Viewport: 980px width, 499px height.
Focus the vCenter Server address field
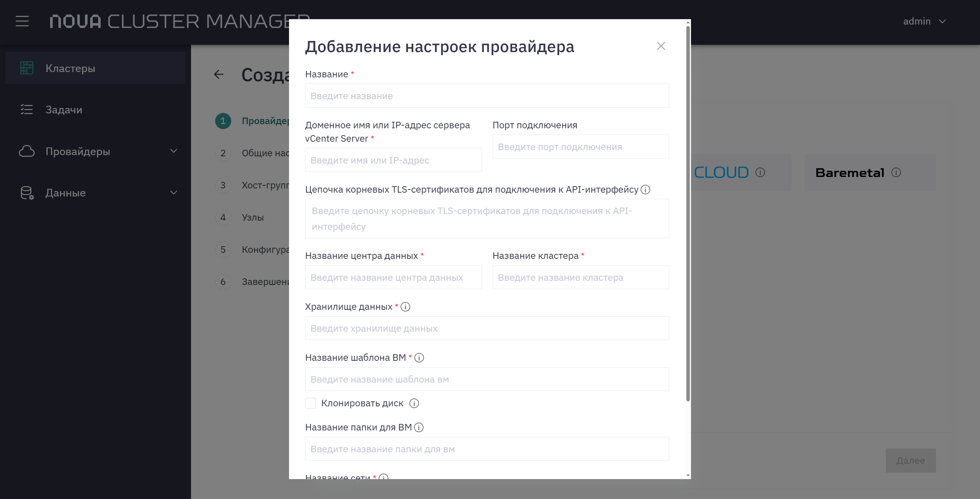click(x=393, y=160)
